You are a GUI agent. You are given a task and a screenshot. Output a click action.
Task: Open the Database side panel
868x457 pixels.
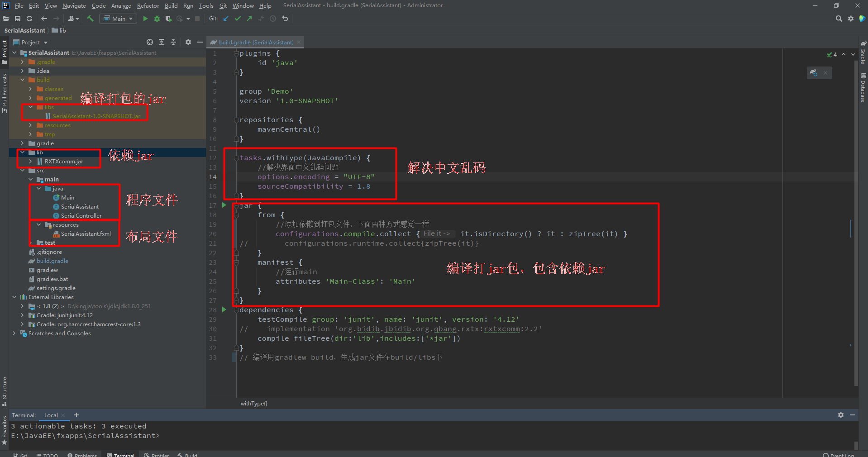pyautogui.click(x=863, y=88)
